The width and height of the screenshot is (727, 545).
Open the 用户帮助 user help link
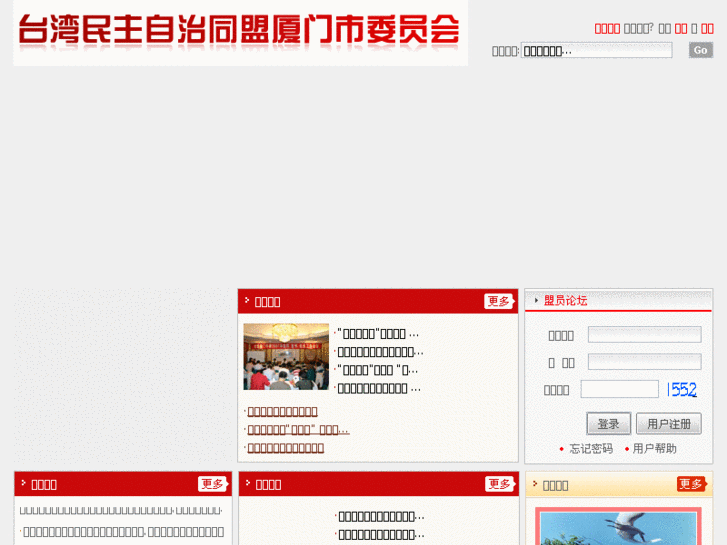(x=654, y=449)
